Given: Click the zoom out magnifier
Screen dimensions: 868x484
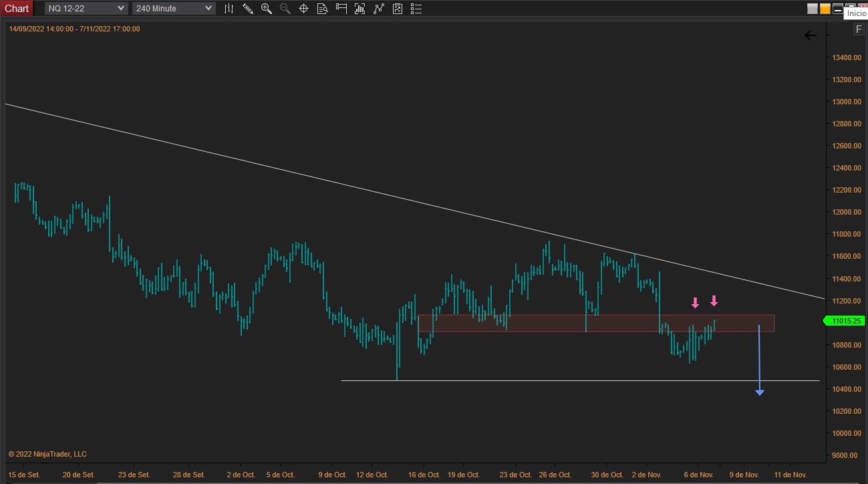Looking at the screenshot, I should pos(285,9).
